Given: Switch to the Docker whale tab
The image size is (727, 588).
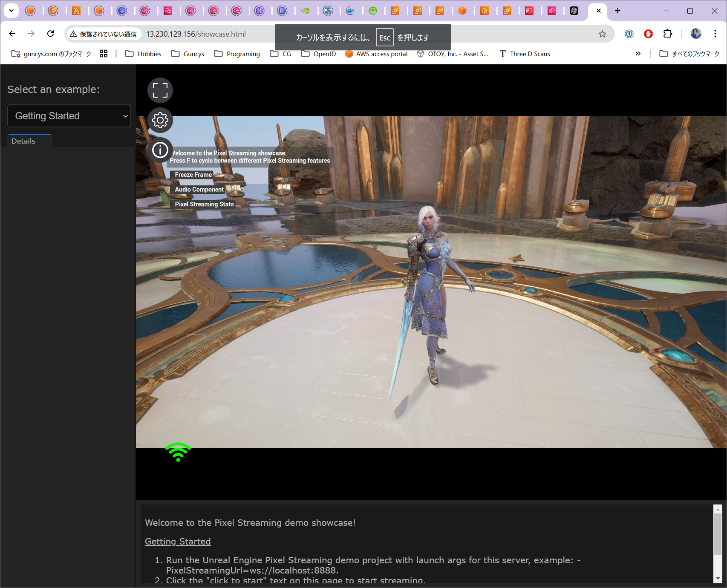Looking at the screenshot, I should (x=350, y=11).
